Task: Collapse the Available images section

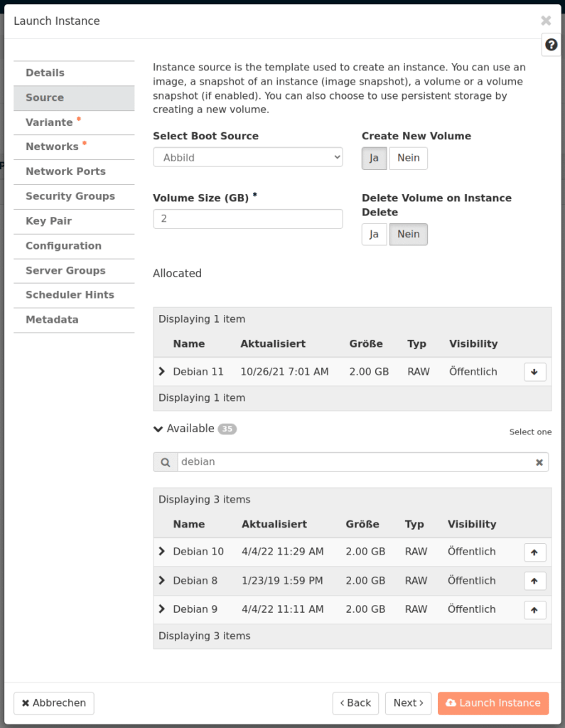Action: tap(158, 429)
